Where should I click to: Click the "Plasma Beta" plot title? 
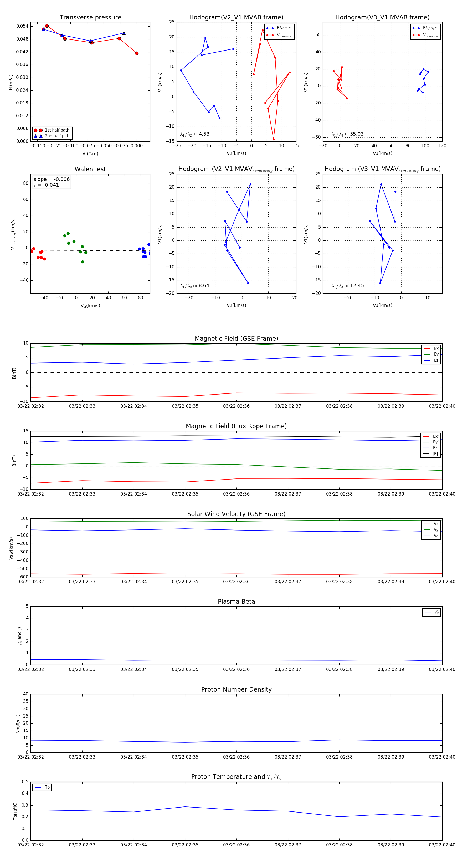[x=236, y=602]
